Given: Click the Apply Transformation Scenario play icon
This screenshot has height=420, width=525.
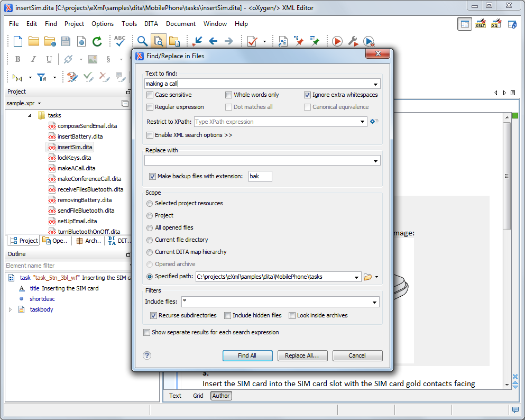Looking at the screenshot, I should 337,41.
